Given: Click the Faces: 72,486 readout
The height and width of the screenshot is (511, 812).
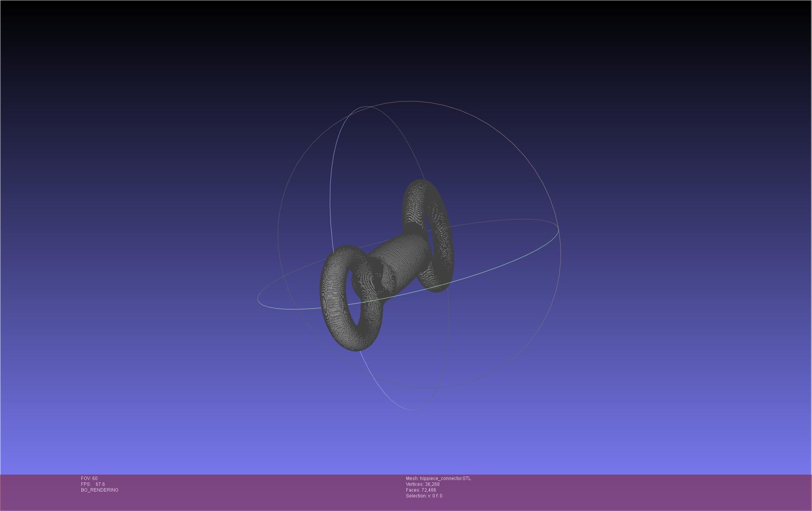Looking at the screenshot, I should point(421,490).
